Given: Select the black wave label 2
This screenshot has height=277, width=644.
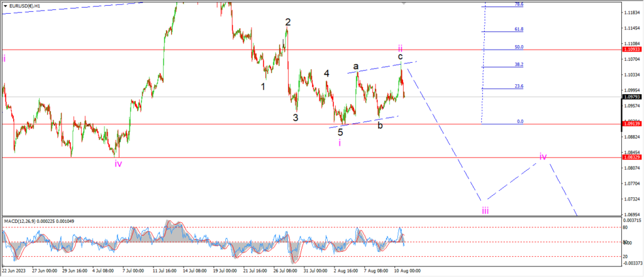Looking at the screenshot, I should 288,22.
